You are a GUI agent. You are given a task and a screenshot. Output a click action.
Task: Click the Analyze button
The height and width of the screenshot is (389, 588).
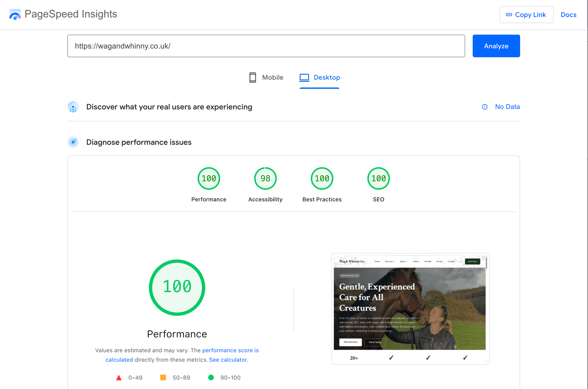496,46
